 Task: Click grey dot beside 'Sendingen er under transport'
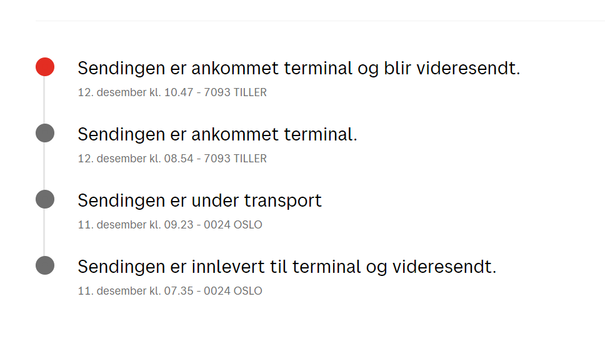45,199
